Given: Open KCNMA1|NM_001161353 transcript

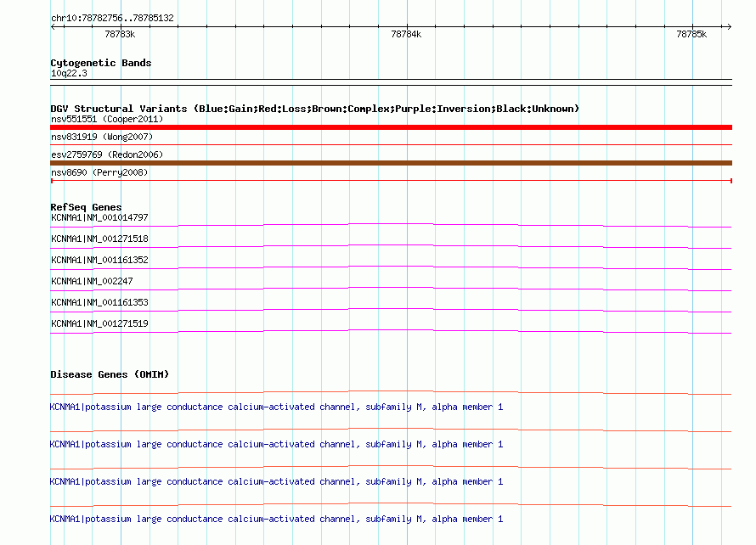Looking at the screenshot, I should tap(99, 302).
